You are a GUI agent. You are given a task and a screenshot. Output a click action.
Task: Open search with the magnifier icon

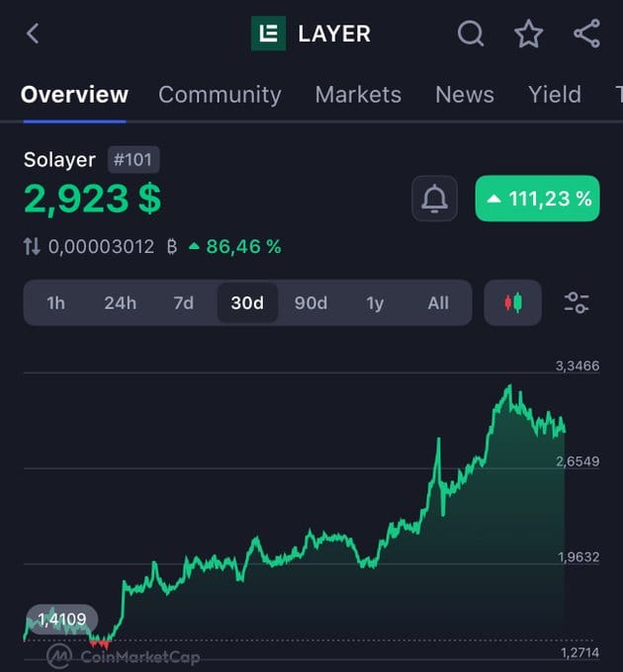[x=471, y=34]
